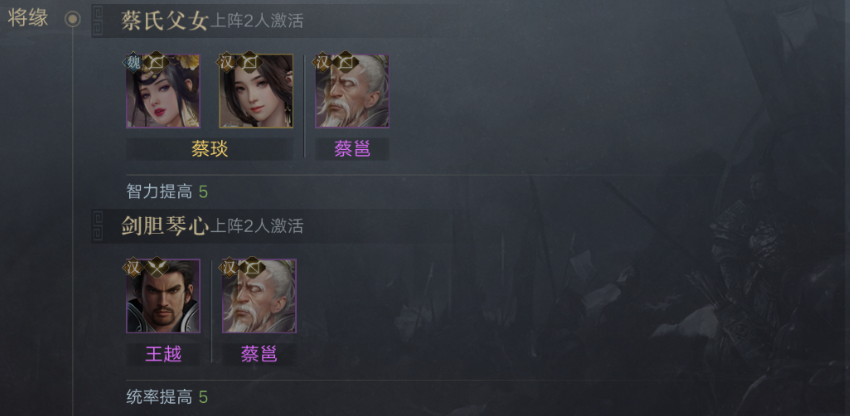Click the 魏 faction badge on first 蔡琰 portrait
Screen dimensions: 850x416
[133, 62]
